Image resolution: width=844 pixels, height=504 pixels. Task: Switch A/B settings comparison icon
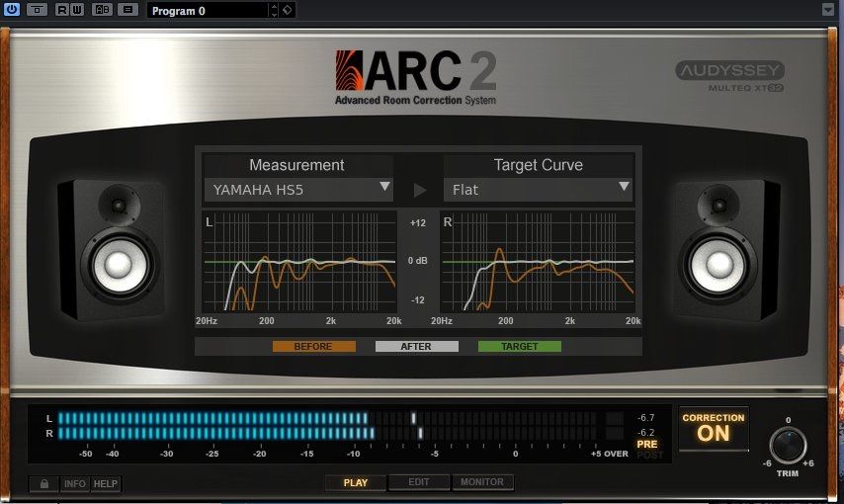click(x=102, y=9)
